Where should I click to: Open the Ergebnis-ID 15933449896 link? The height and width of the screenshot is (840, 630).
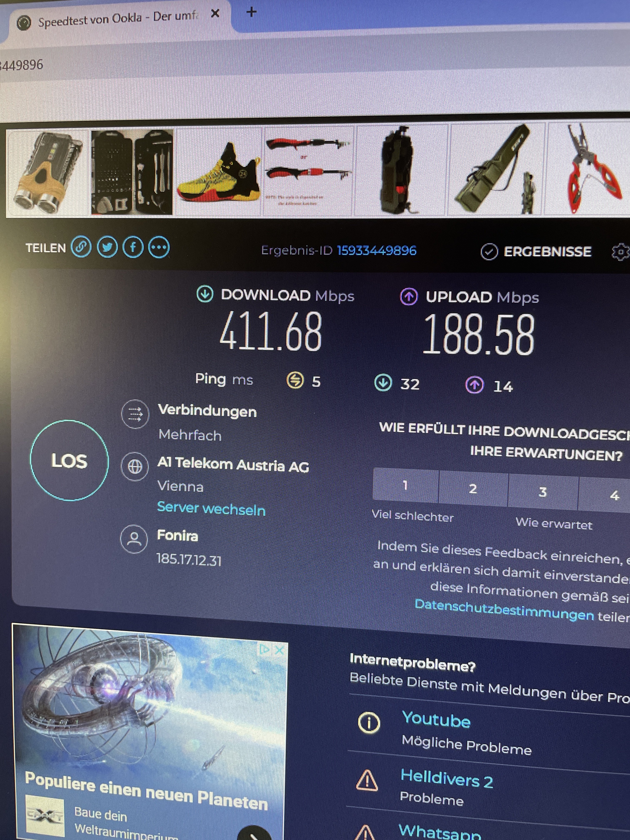377,250
